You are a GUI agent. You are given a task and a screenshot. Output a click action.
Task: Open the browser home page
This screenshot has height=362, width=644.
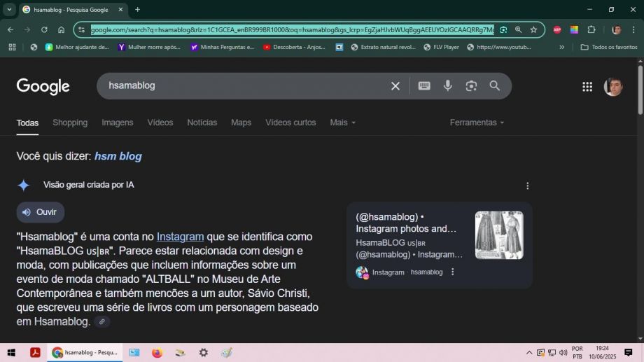pos(61,29)
